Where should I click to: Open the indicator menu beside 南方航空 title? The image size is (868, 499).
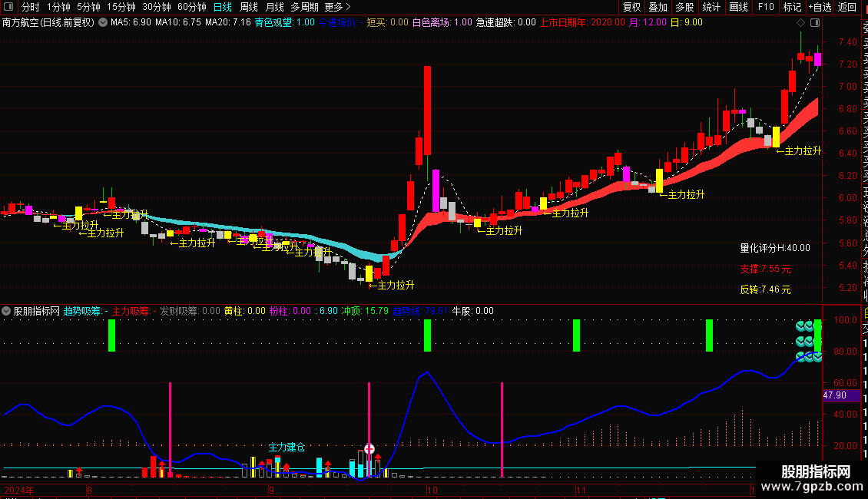(x=103, y=23)
